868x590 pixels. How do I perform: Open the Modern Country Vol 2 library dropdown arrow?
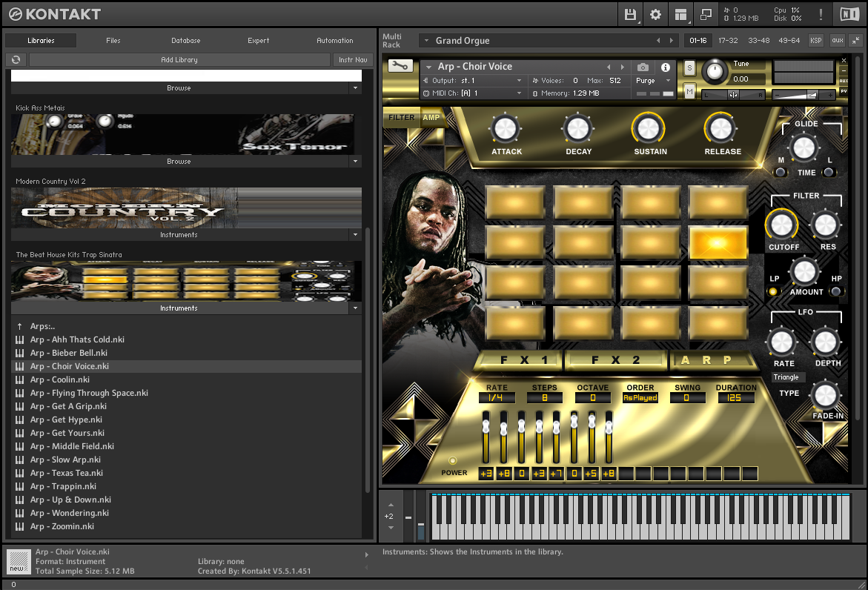pyautogui.click(x=355, y=235)
